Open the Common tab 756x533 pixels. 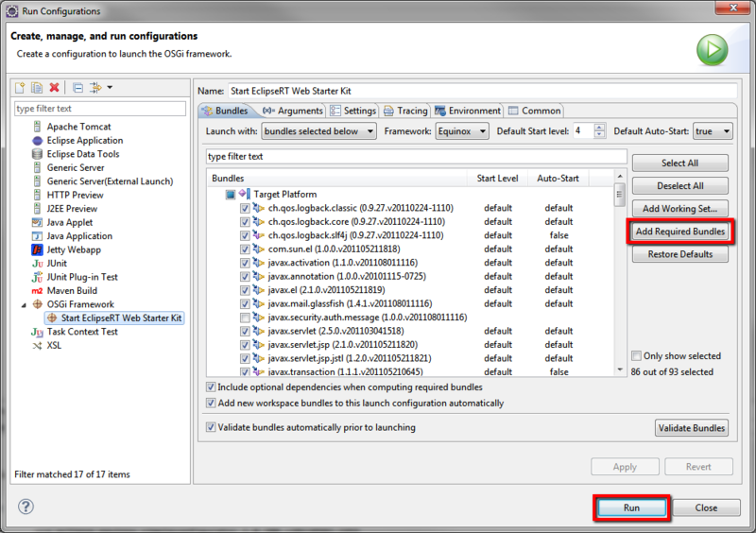click(534, 111)
